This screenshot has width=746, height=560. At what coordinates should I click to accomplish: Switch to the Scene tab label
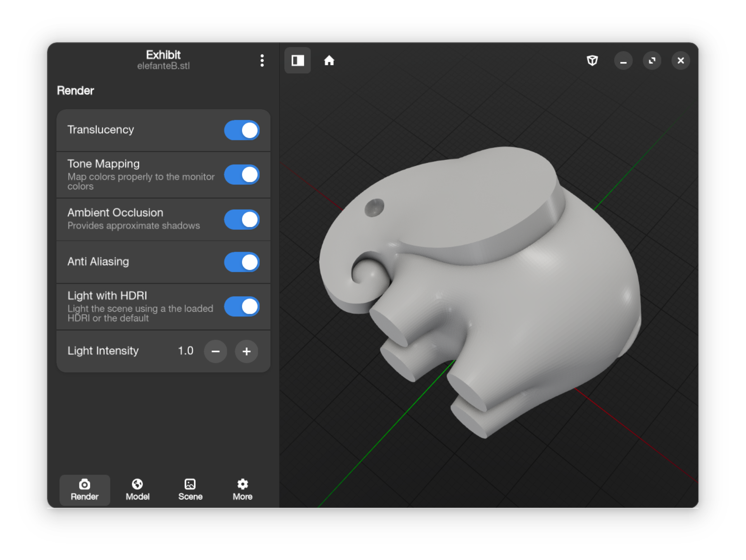click(190, 497)
